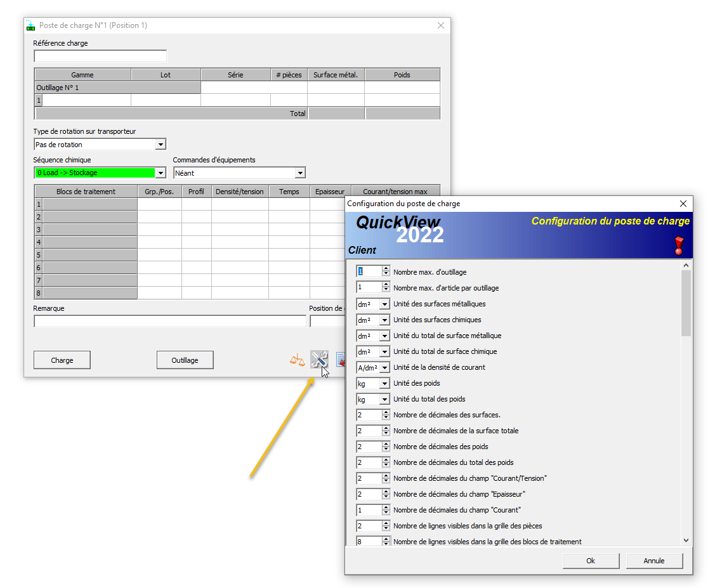
Task: Cancel configuration via the Annule button
Action: coord(654,561)
